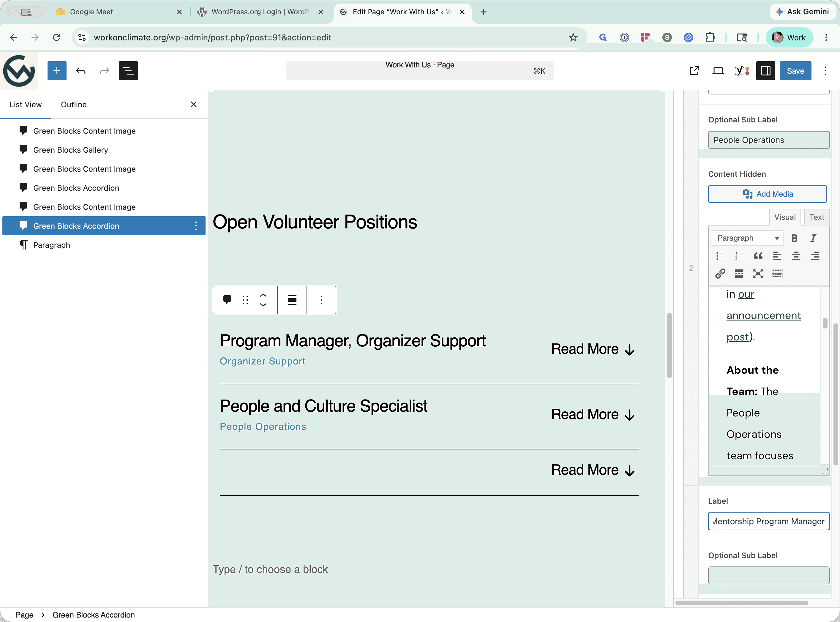The image size is (840, 622).
Task: Insert Read More tag icon
Action: point(739,274)
